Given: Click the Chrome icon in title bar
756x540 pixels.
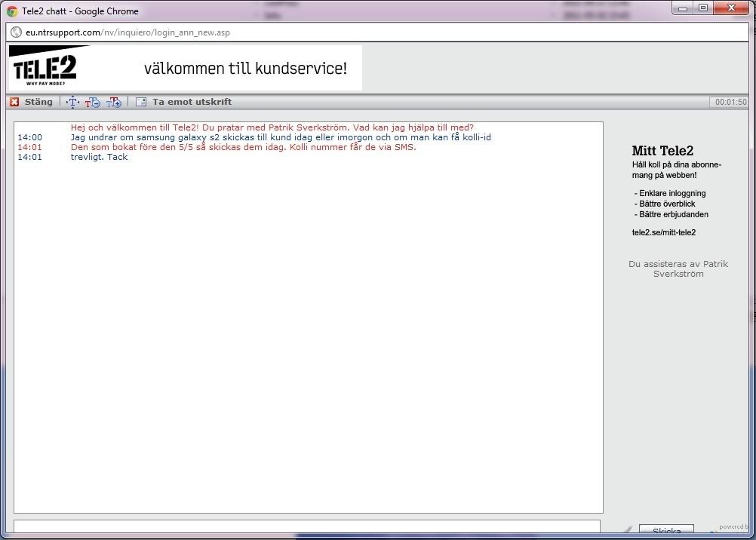Looking at the screenshot, I should coord(12,11).
